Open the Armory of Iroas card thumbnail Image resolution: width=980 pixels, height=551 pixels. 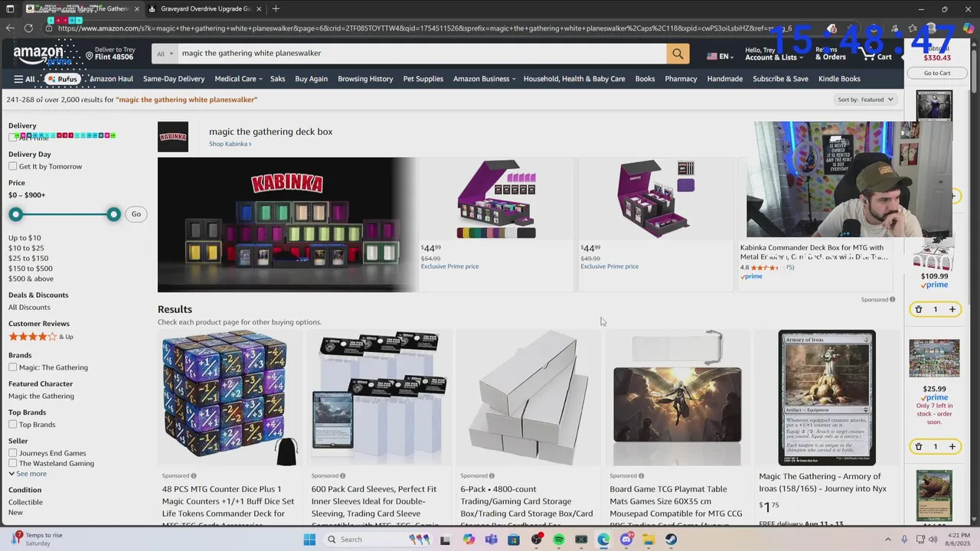(x=827, y=398)
